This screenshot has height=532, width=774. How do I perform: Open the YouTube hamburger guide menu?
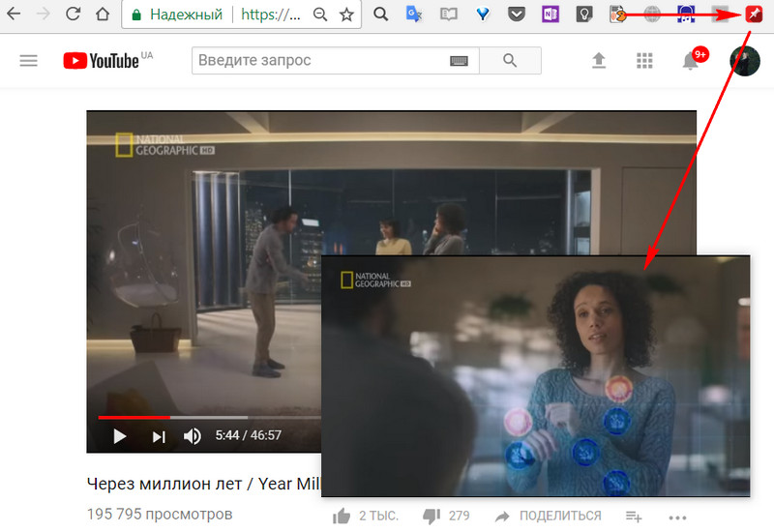tap(29, 61)
